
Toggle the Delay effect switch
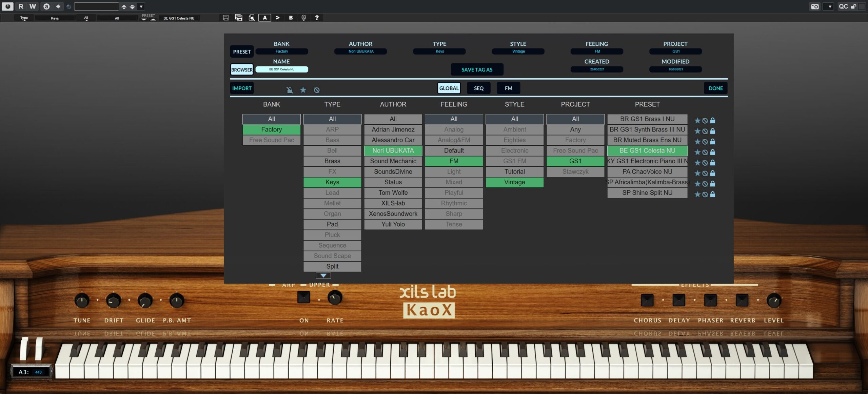tap(678, 300)
